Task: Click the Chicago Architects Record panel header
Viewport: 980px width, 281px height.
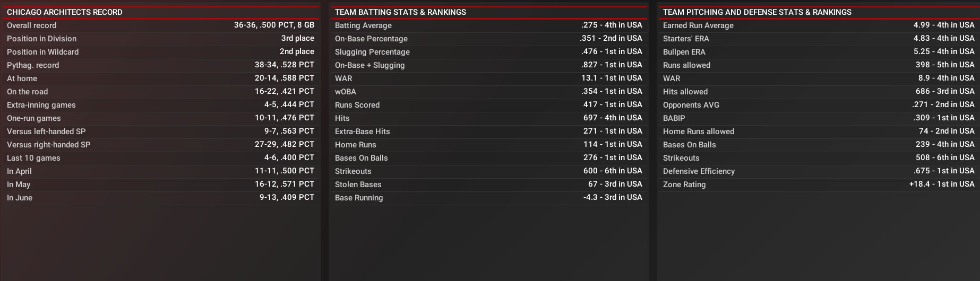Action: click(x=65, y=12)
